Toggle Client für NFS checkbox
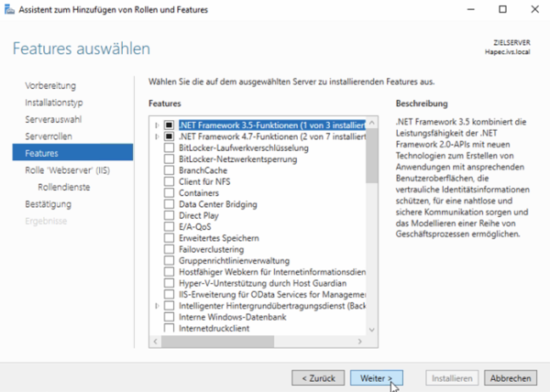 168,181
